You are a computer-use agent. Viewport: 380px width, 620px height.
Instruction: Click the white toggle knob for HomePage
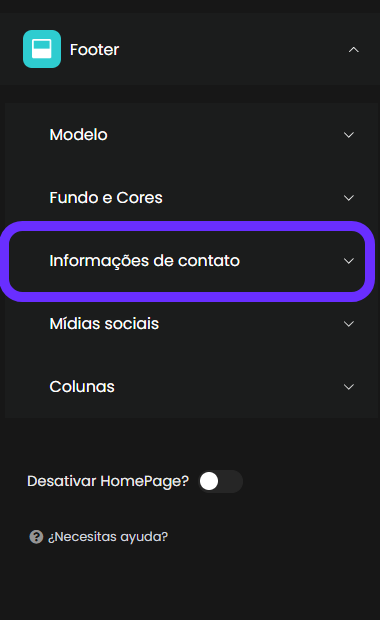pos(209,481)
